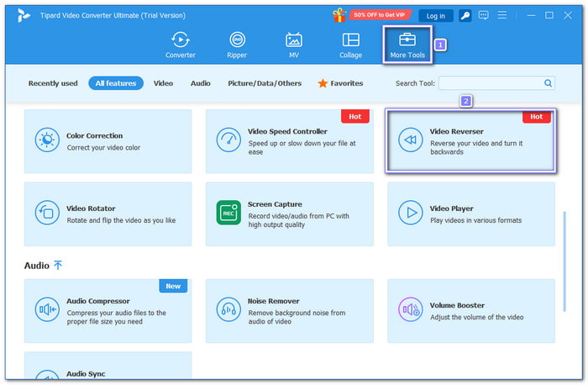Select the All features tab
Viewport: 588px width, 385px height.
click(x=116, y=83)
